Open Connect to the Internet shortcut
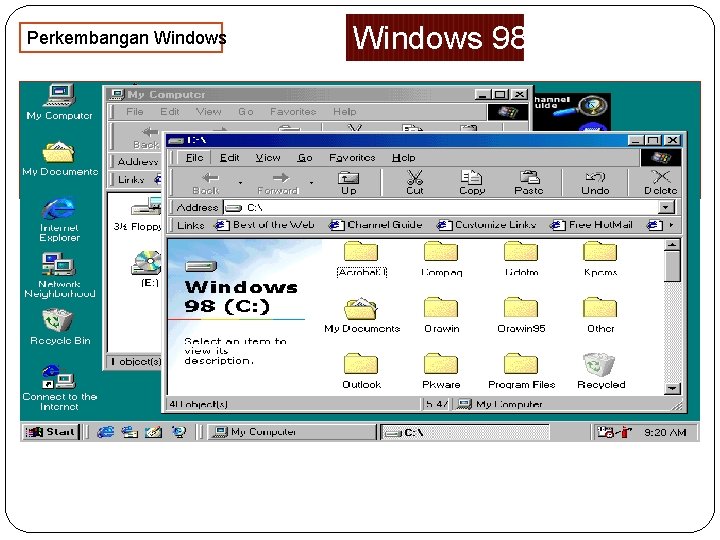The height and width of the screenshot is (540, 720). (59, 388)
